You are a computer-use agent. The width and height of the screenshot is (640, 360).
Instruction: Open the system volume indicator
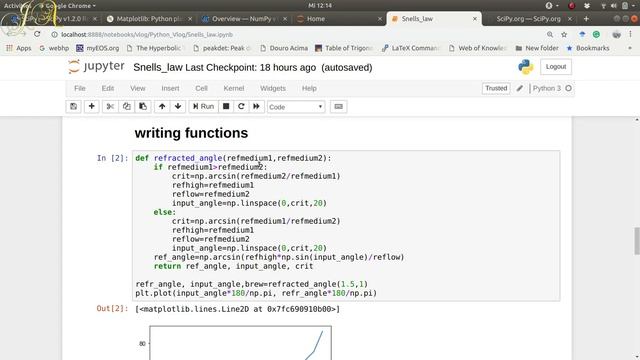tap(613, 6)
